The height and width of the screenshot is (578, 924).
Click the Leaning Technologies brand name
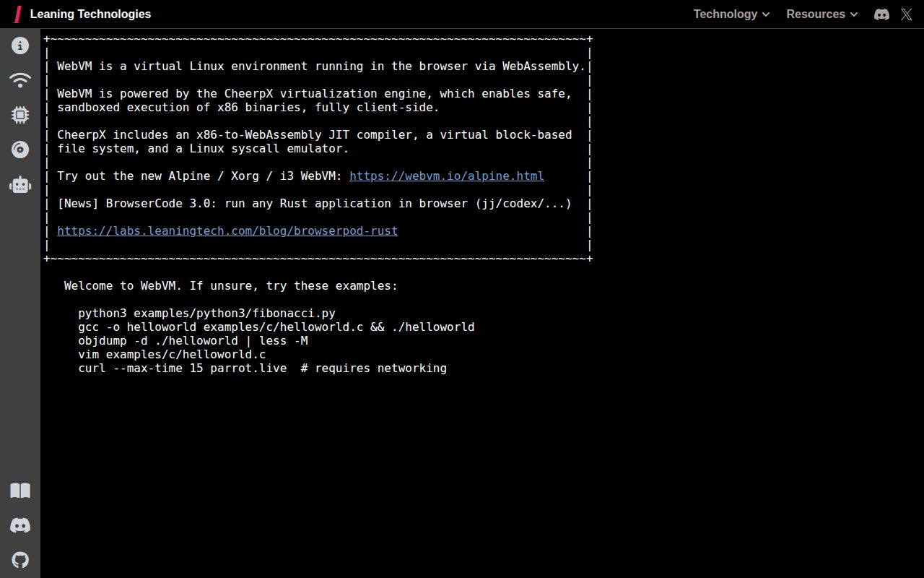pyautogui.click(x=90, y=14)
